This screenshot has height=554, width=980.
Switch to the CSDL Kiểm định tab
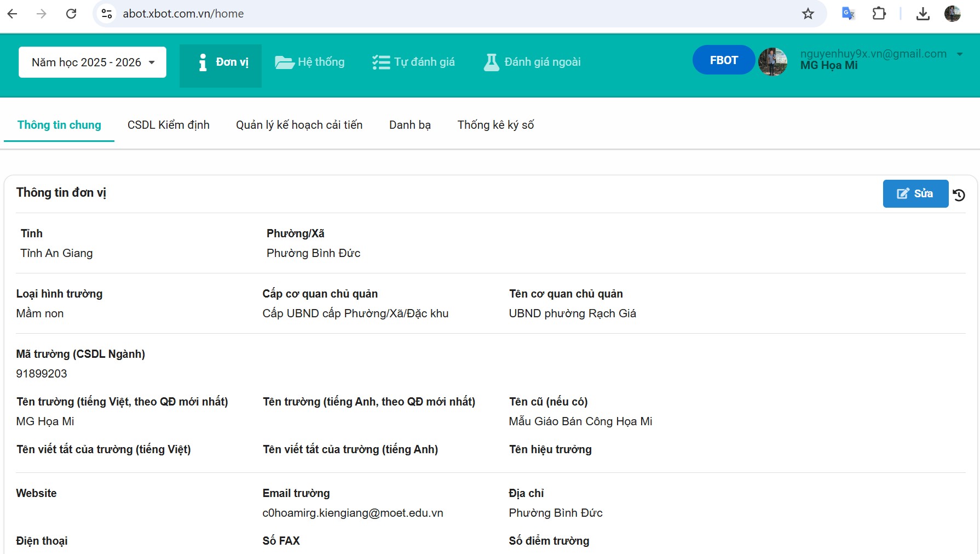tap(169, 125)
